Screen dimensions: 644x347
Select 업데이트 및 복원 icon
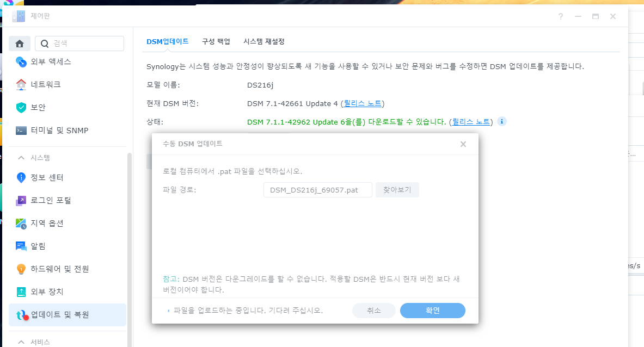coord(22,315)
